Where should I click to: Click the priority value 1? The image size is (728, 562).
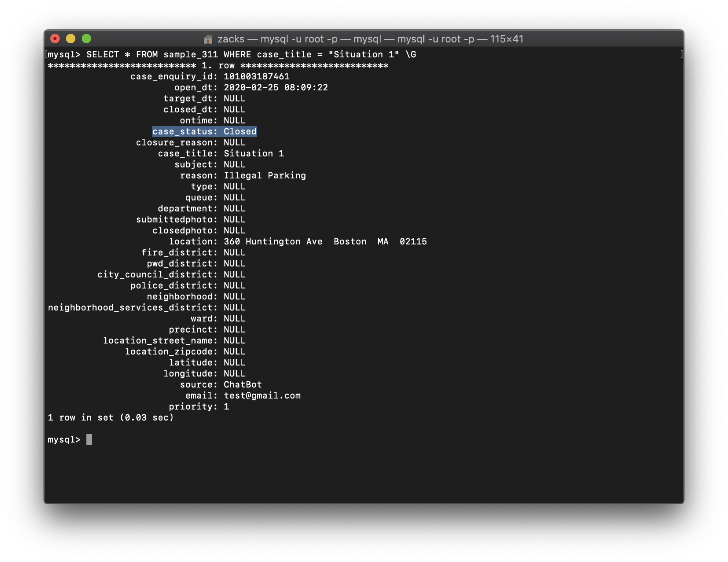pyautogui.click(x=227, y=407)
